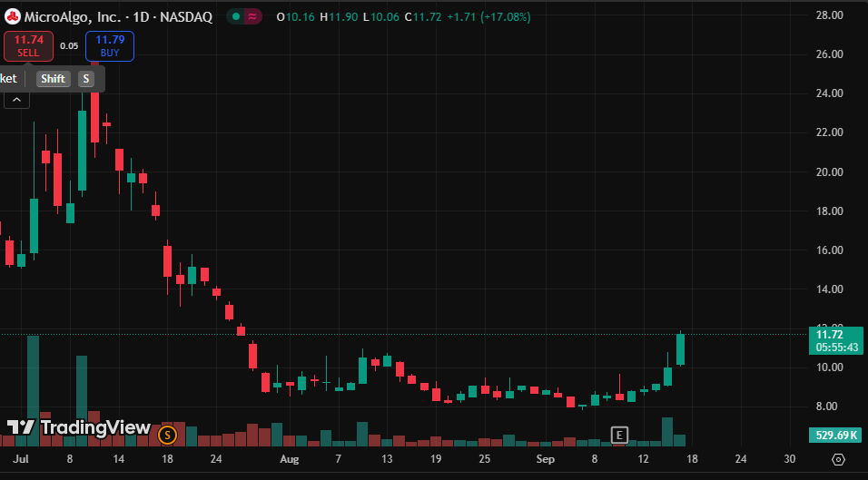The height and width of the screenshot is (480, 868).
Task: Click the 529.69 K volume label
Action: (x=835, y=436)
